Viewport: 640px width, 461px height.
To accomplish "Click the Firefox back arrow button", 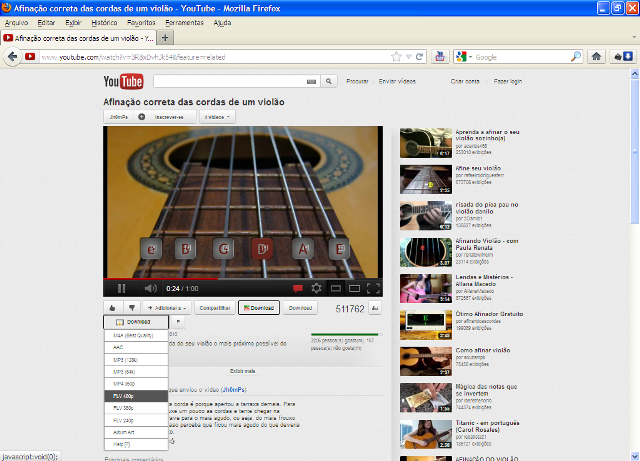I will [x=13, y=56].
